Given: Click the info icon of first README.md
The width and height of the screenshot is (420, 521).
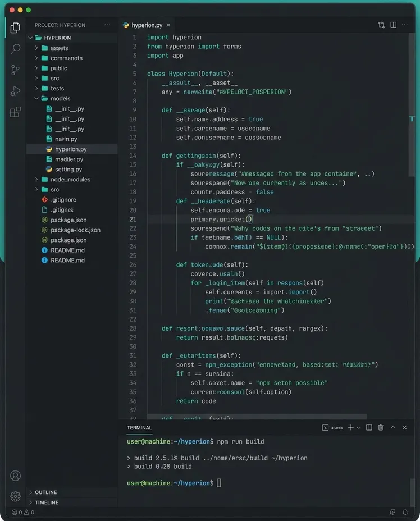Looking at the screenshot, I should (x=44, y=250).
